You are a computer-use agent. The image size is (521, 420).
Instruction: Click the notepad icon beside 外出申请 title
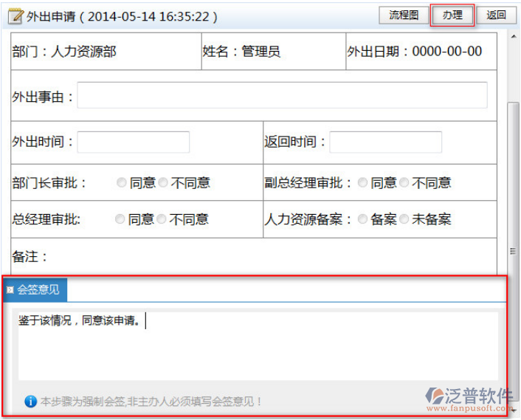point(15,16)
